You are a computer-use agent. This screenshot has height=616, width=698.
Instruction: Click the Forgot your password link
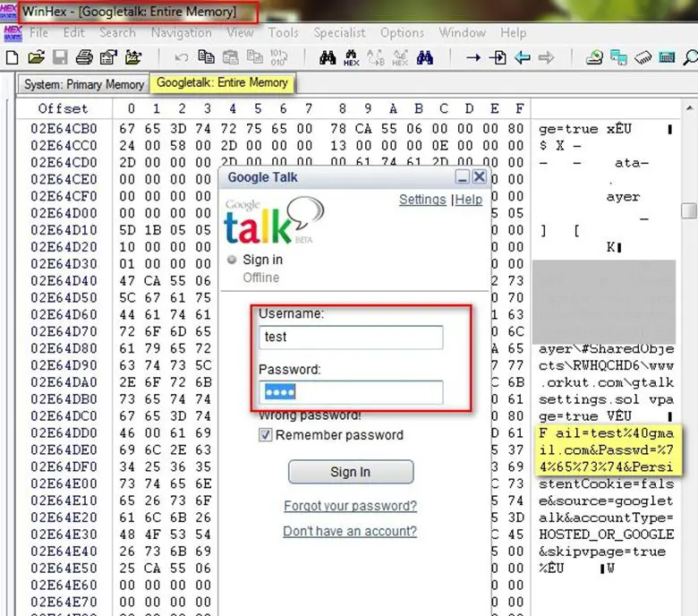(x=350, y=506)
